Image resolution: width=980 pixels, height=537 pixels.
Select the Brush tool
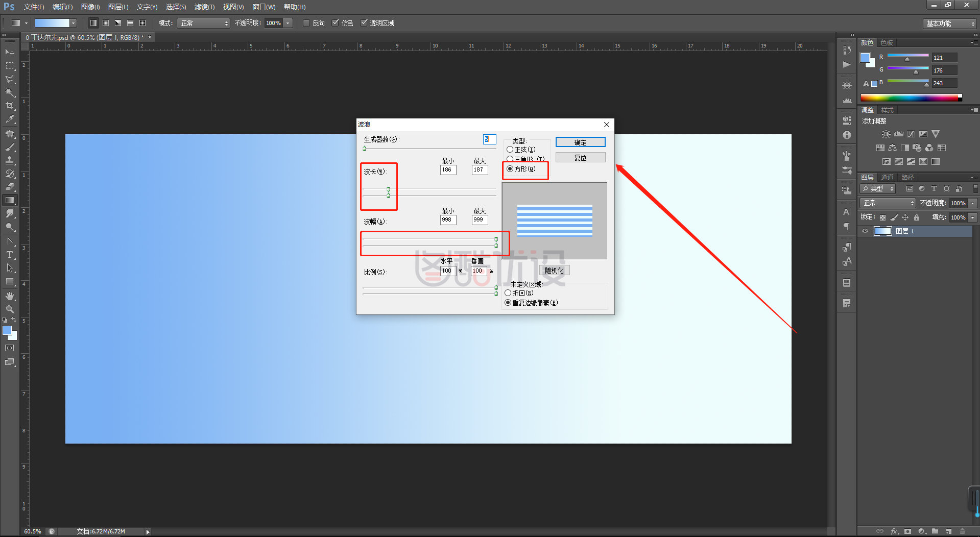(x=10, y=147)
